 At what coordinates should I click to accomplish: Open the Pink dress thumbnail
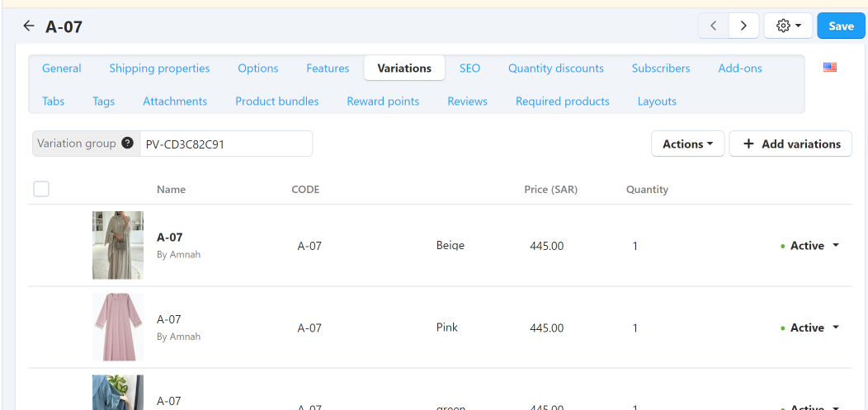pyautogui.click(x=118, y=327)
